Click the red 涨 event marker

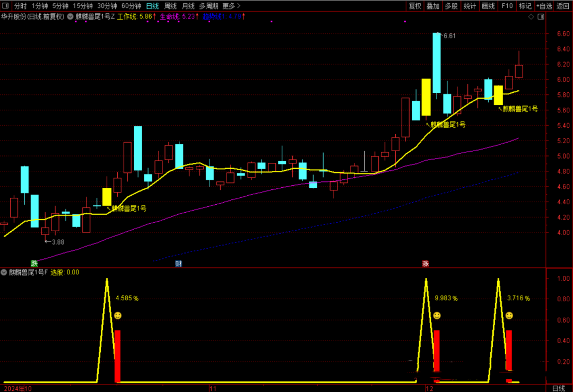pos(426,263)
